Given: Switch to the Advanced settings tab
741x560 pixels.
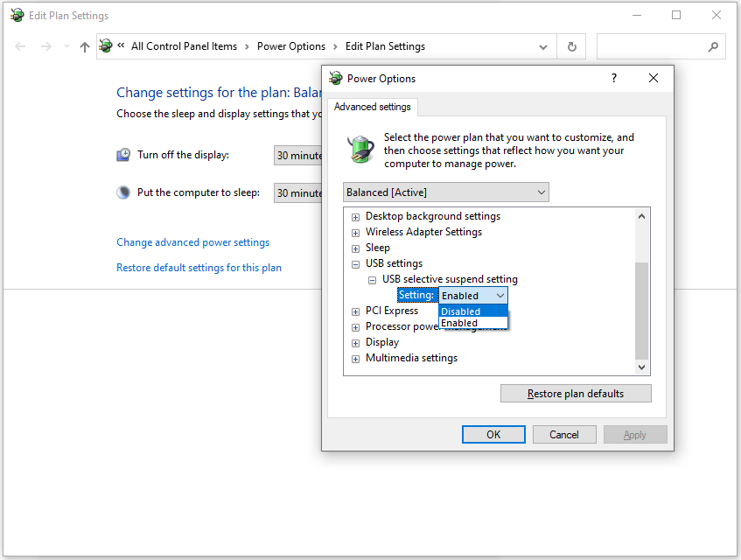Looking at the screenshot, I should [372, 106].
